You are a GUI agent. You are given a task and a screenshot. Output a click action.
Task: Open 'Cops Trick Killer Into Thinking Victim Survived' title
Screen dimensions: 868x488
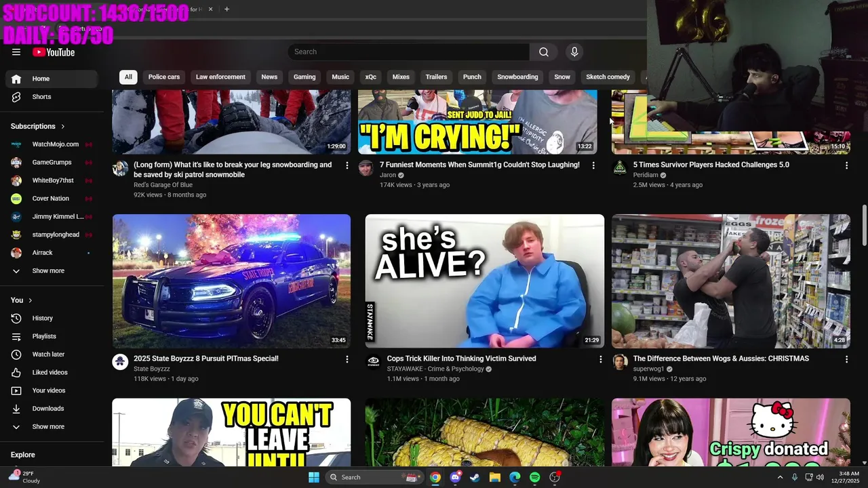click(462, 359)
